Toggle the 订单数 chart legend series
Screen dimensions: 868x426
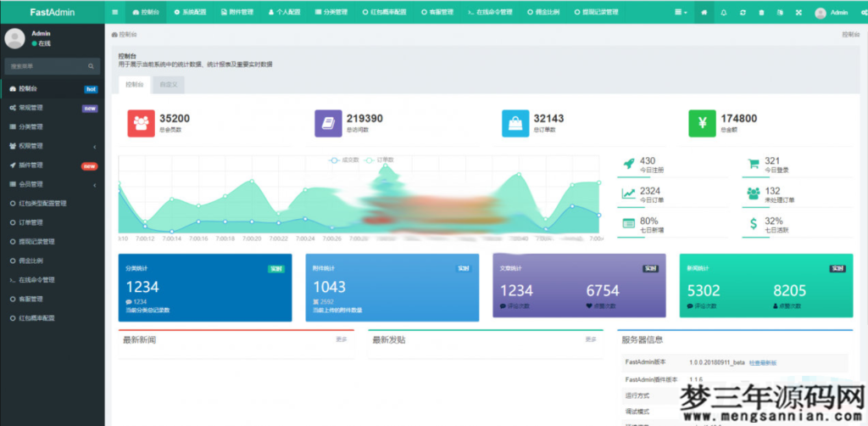pyautogui.click(x=385, y=160)
